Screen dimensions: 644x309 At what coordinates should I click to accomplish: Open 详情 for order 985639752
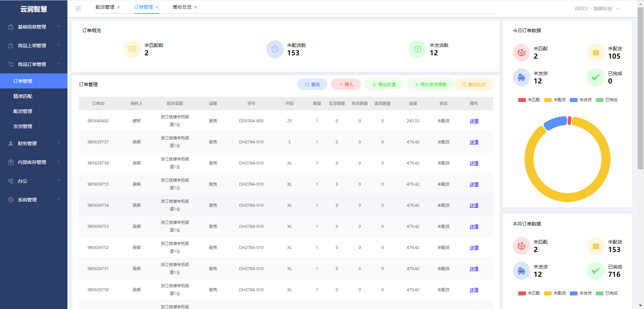coord(474,248)
